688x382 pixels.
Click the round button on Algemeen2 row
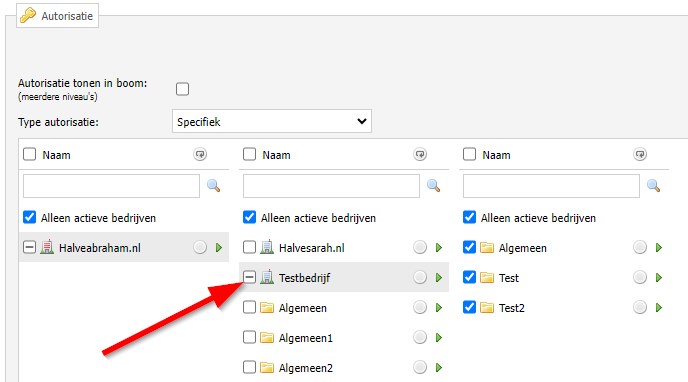pyautogui.click(x=420, y=367)
